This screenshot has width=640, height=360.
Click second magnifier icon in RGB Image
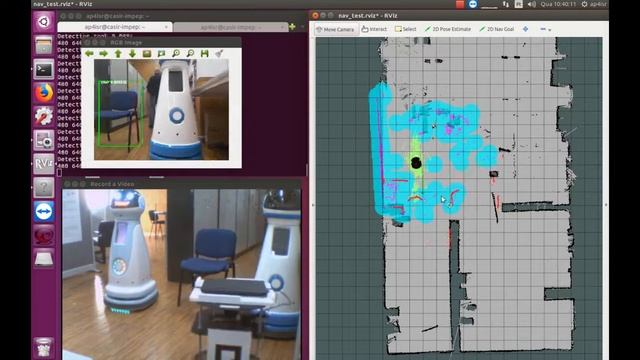(190, 53)
